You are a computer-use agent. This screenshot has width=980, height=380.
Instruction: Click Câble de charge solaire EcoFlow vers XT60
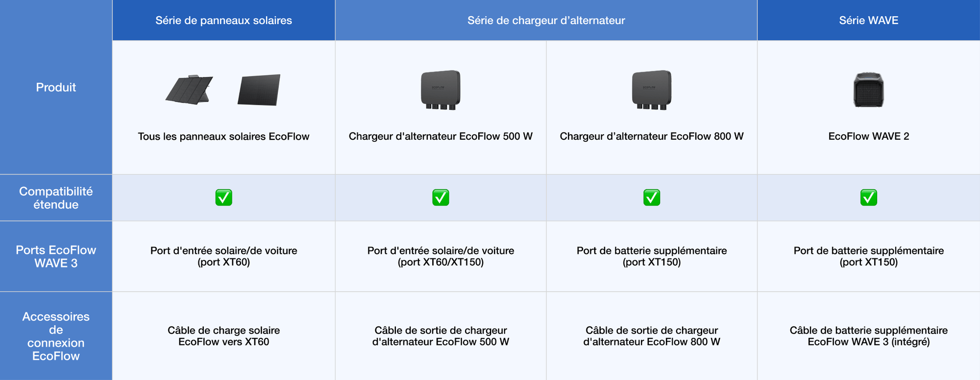(x=223, y=336)
